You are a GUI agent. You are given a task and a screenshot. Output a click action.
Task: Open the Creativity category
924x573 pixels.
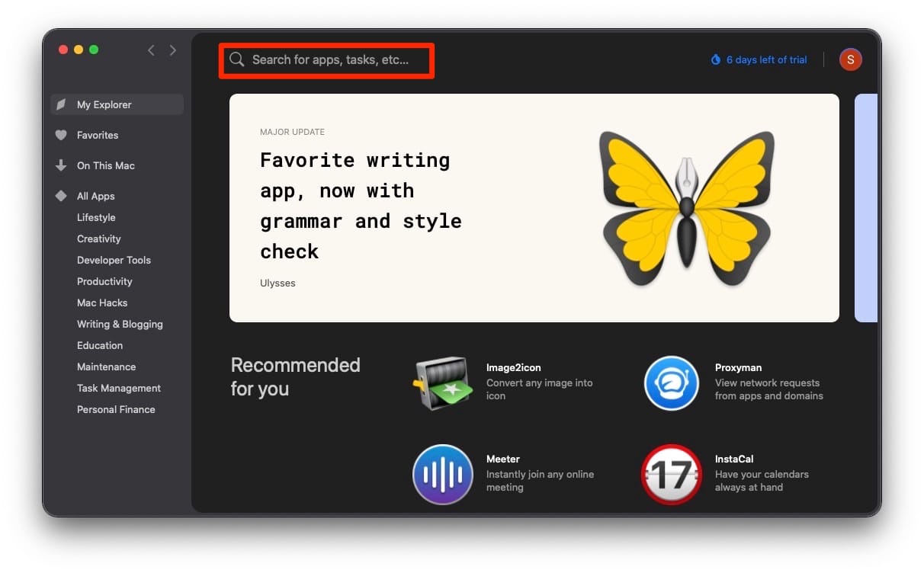(99, 238)
